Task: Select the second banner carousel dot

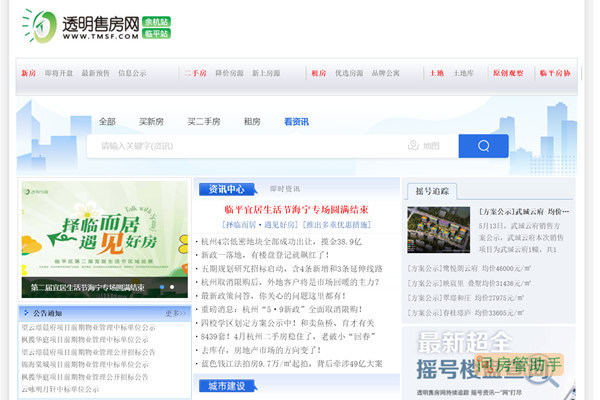Action: point(172,287)
